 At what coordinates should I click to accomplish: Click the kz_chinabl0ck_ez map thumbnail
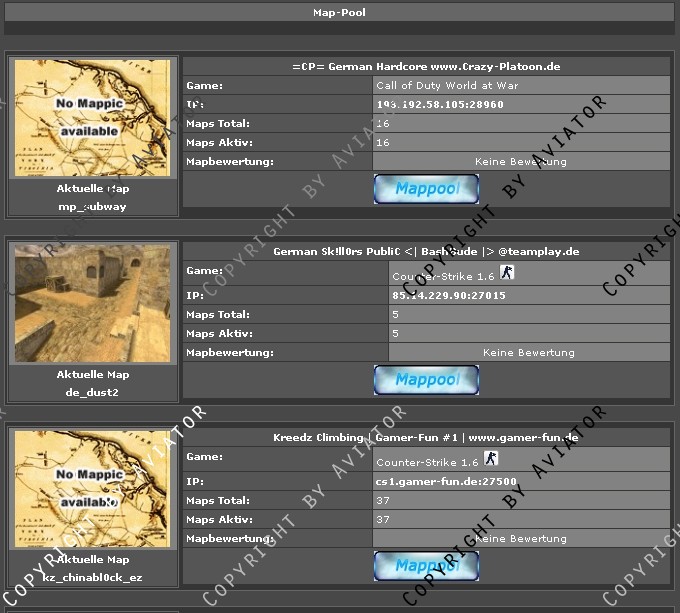click(x=92, y=489)
